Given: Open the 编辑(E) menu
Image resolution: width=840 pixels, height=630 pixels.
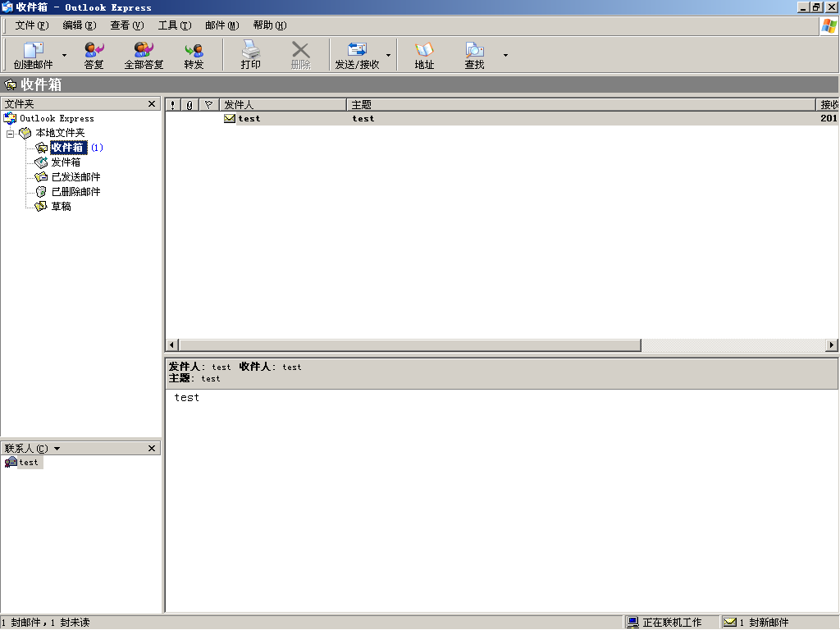Looking at the screenshot, I should click(80, 25).
